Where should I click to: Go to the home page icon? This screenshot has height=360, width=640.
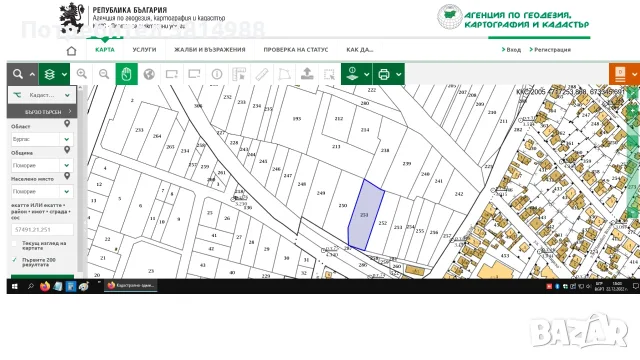pyautogui.click(x=71, y=51)
